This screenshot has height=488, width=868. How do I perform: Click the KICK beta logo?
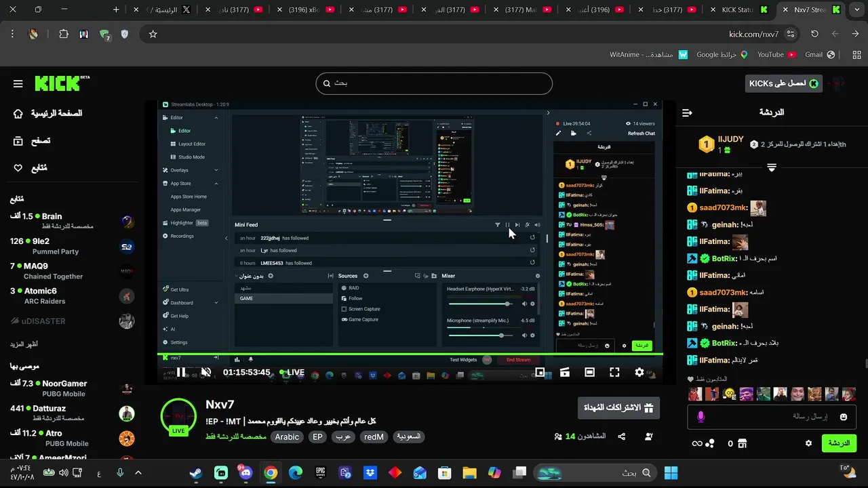tap(62, 83)
